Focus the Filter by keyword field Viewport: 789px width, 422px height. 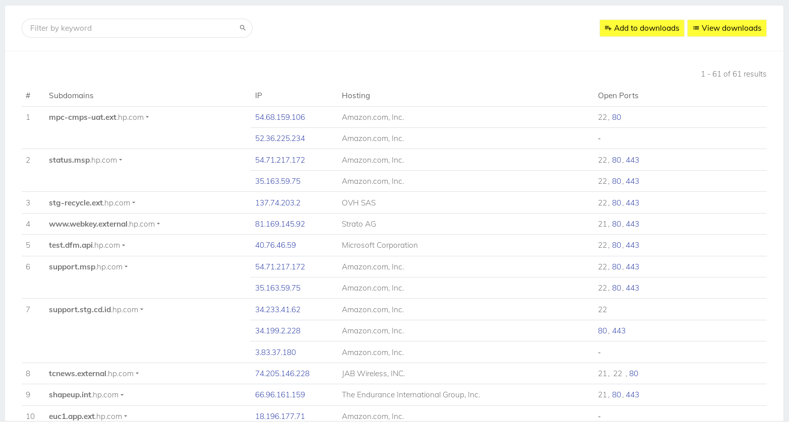pos(136,28)
